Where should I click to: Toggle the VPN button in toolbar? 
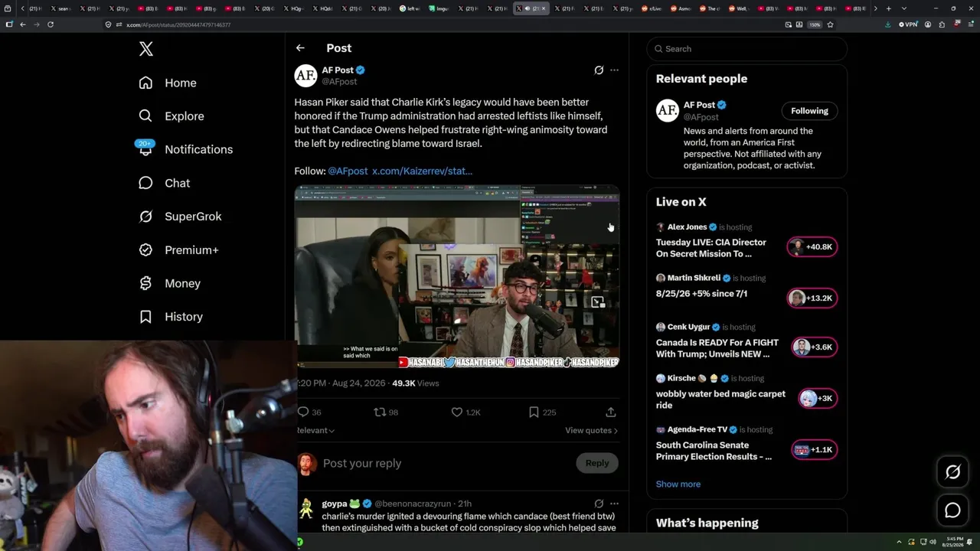coord(908,24)
